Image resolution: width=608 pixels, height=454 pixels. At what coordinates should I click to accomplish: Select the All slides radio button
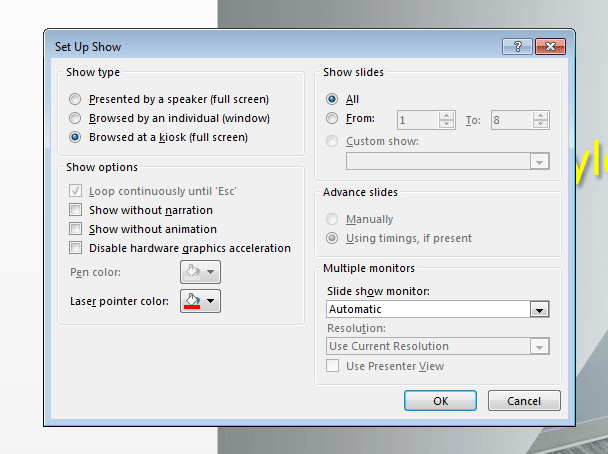(x=333, y=100)
